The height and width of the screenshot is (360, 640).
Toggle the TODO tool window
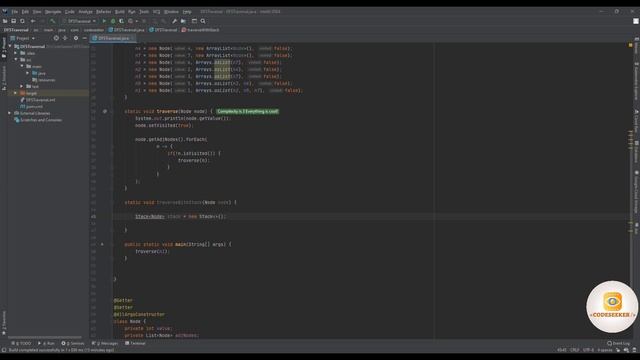[x=21, y=343]
